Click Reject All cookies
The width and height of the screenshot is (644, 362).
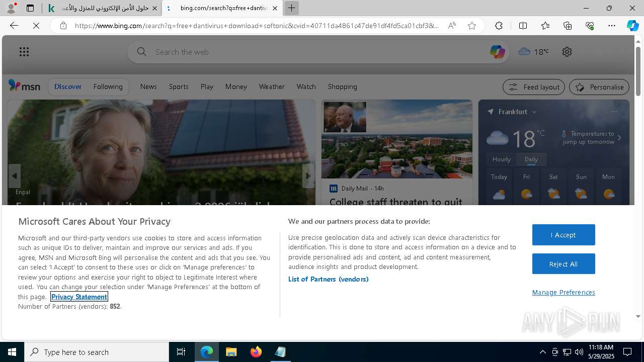pos(563,264)
